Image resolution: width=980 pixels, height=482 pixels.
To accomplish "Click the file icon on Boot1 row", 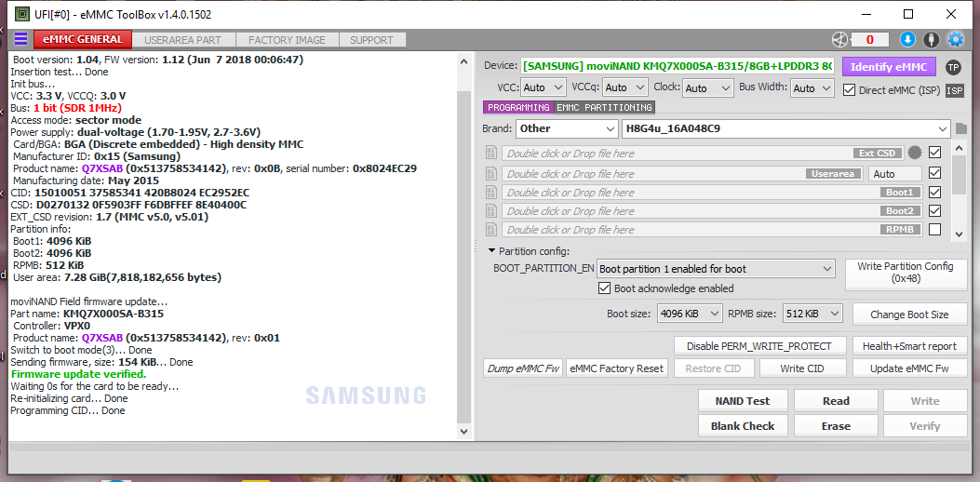I will [491, 192].
